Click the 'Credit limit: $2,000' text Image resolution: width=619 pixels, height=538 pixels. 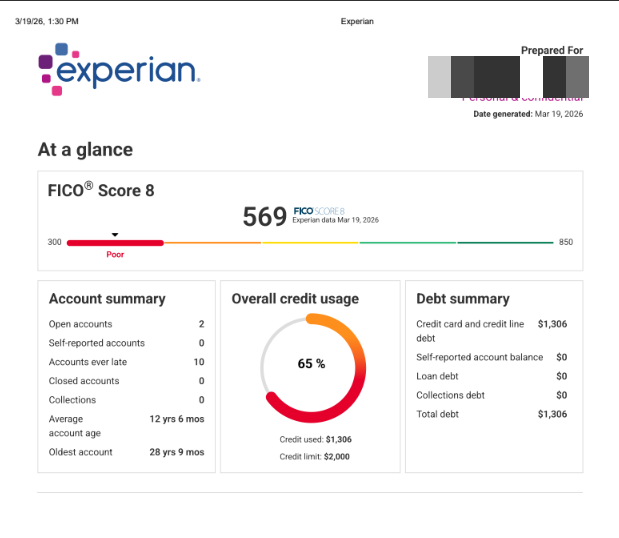(314, 457)
